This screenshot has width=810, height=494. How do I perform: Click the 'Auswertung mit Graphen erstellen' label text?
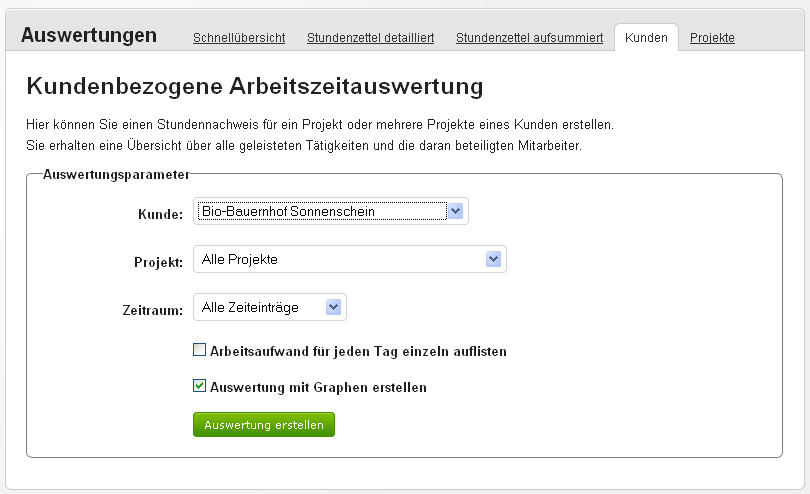pyautogui.click(x=319, y=387)
